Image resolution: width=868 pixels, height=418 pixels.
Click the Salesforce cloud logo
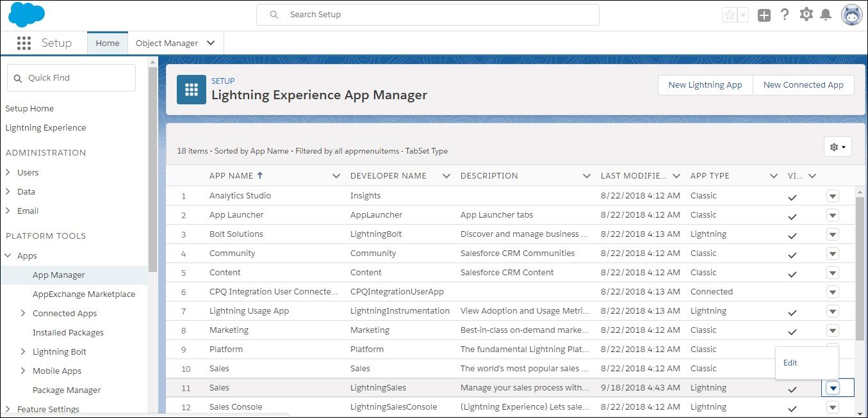click(26, 14)
